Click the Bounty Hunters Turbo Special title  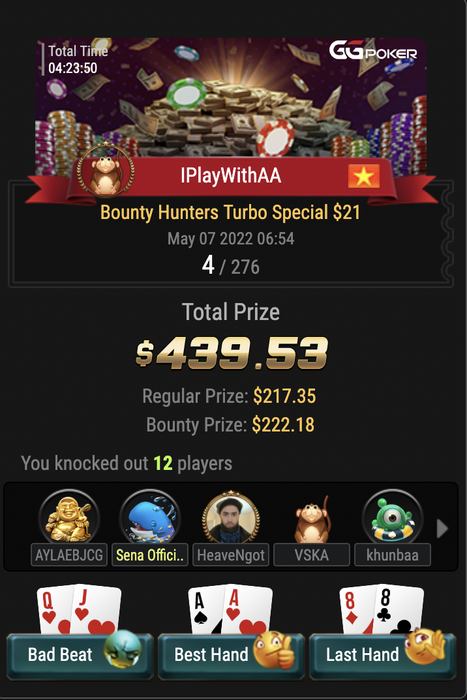click(230, 212)
